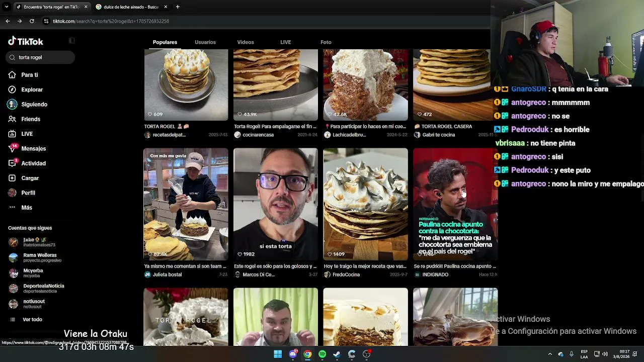This screenshot has width=644, height=362.
Task: Play the video with 1409 likes
Action: 366,204
